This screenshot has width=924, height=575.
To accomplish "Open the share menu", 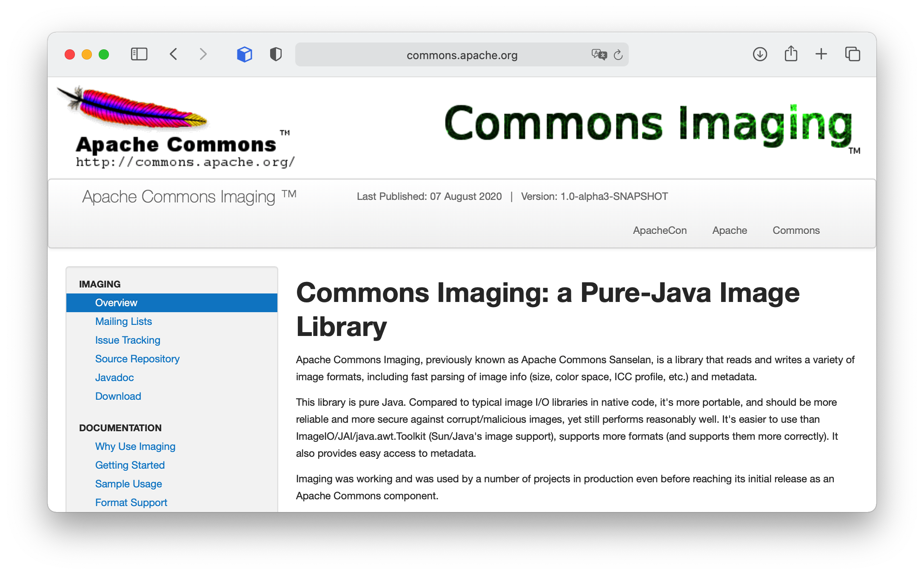I will pos(791,54).
